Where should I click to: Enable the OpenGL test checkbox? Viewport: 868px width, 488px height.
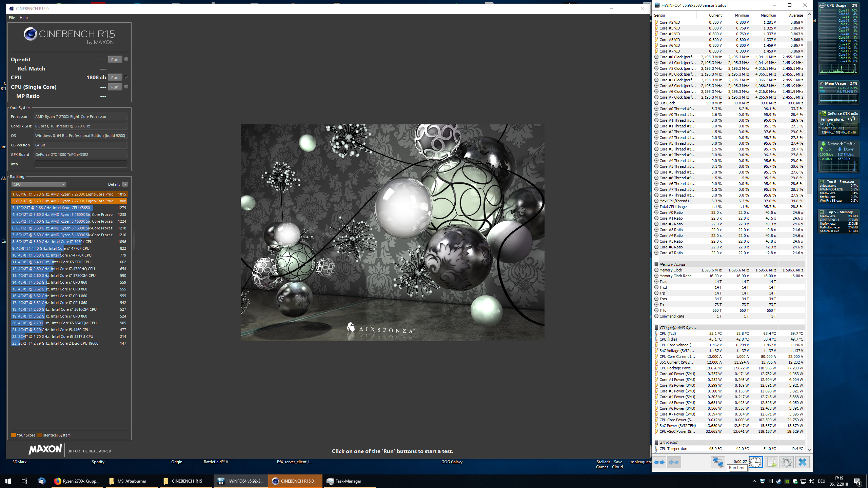[126, 59]
